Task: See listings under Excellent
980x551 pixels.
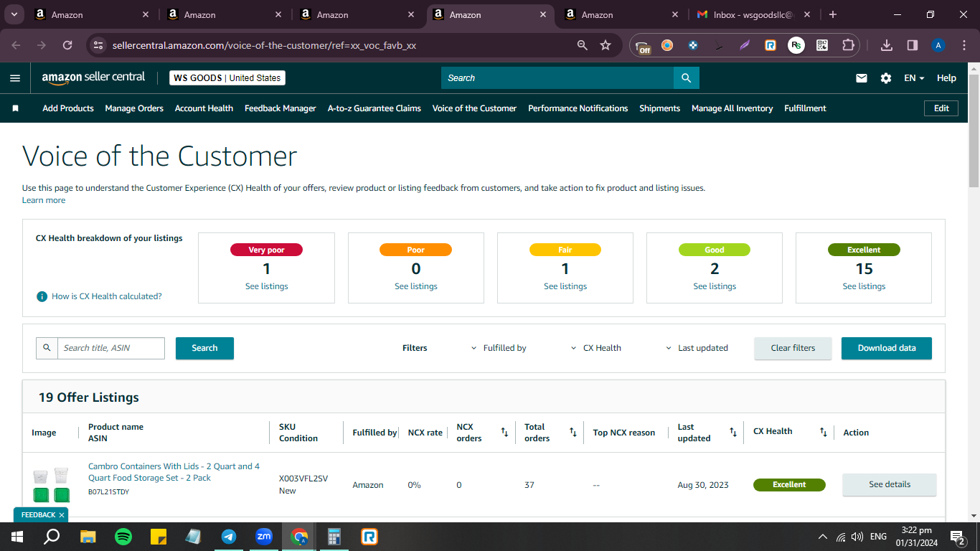Action: (x=864, y=286)
